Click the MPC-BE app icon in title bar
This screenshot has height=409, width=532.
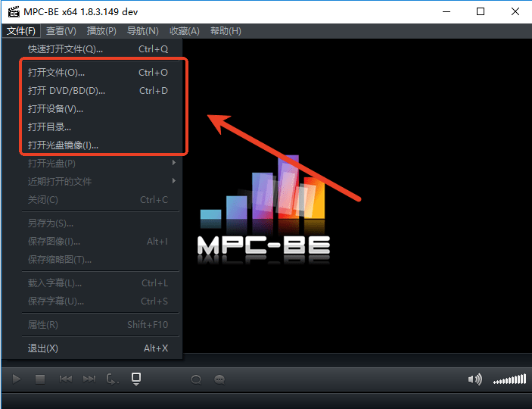point(13,12)
